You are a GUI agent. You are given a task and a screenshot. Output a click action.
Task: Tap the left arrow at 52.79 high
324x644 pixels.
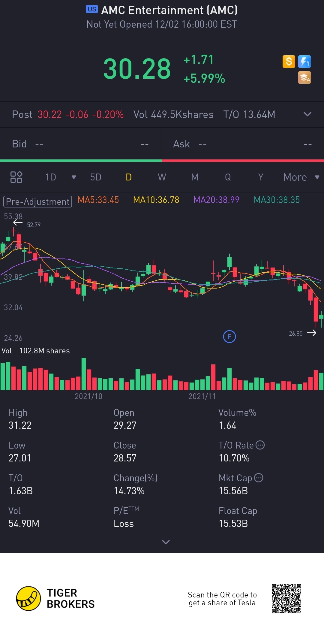[x=18, y=222]
